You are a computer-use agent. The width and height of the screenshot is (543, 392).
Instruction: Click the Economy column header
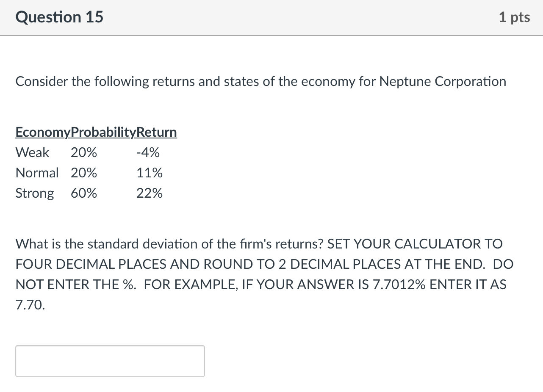(x=42, y=133)
